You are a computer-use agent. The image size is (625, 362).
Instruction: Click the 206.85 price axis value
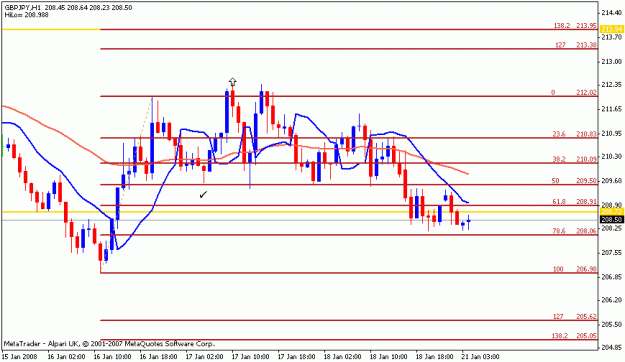pos(612,277)
